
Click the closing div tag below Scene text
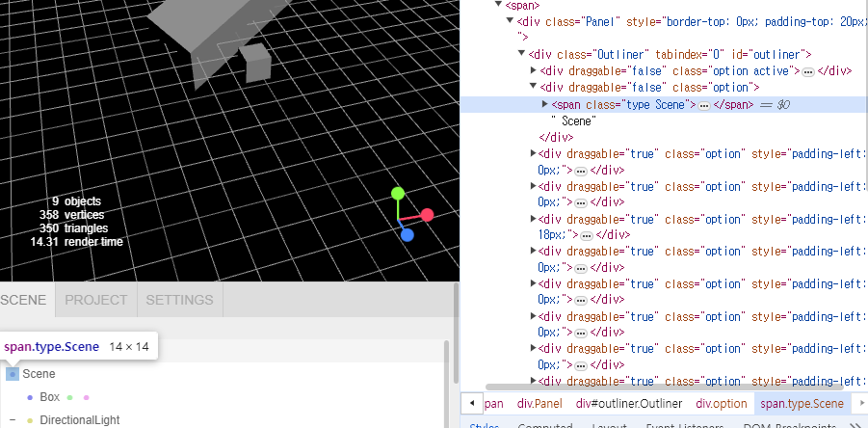tap(556, 137)
